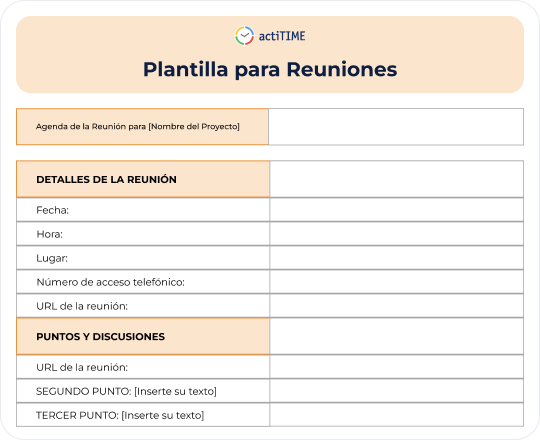Image resolution: width=540 pixels, height=440 pixels.
Task: Select the 'Plantilla para Reuniones' title
Action: 270,69
